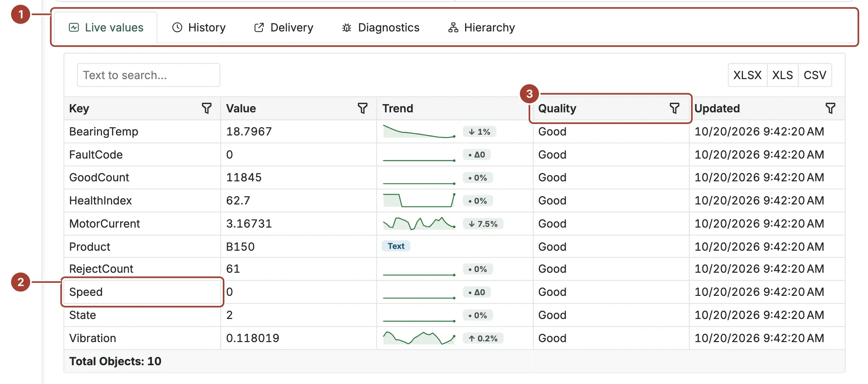The height and width of the screenshot is (384, 868).
Task: Select the RejectCount key cell
Action: tap(142, 269)
